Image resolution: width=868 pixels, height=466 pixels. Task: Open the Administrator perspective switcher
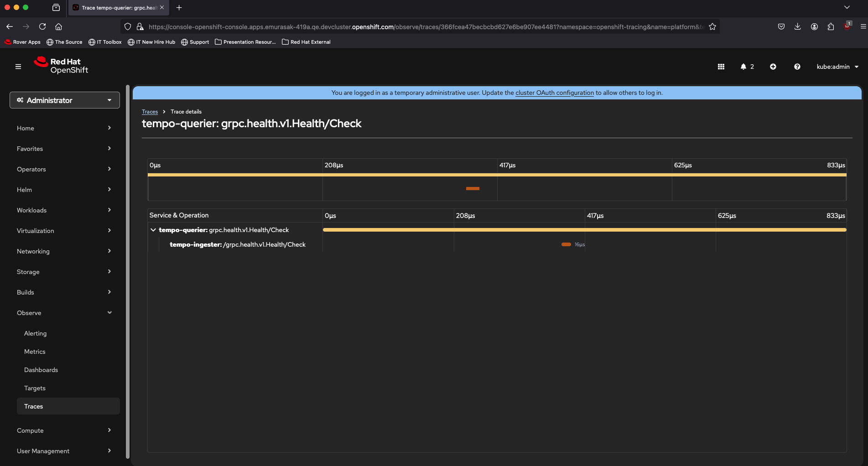[65, 100]
